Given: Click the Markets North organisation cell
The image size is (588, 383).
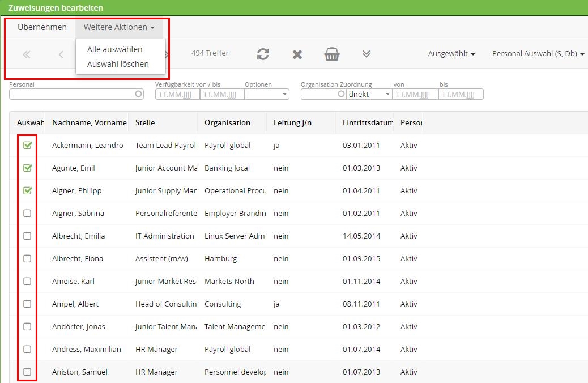Looking at the screenshot, I should [x=229, y=281].
